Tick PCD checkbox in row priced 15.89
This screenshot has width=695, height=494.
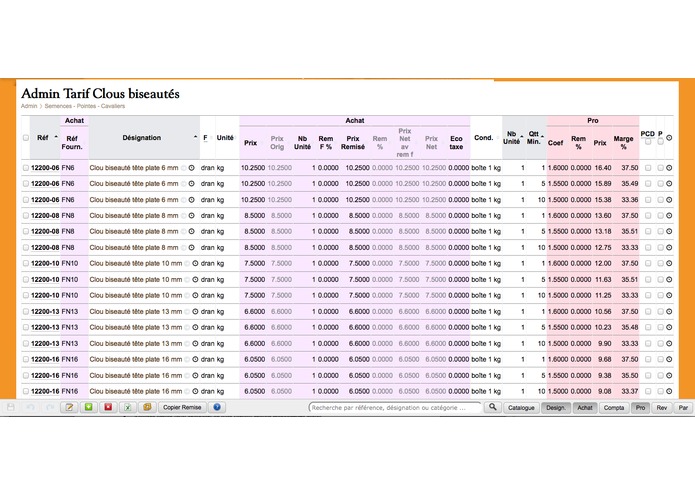(648, 183)
